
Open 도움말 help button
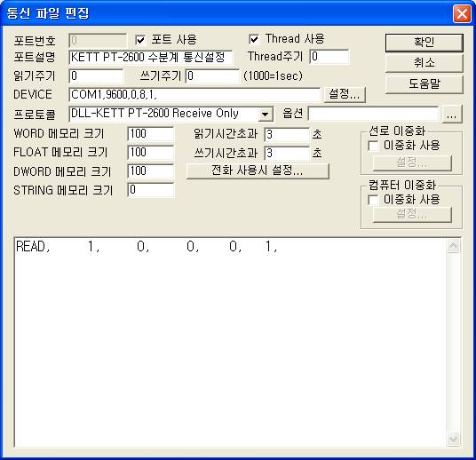tap(424, 83)
